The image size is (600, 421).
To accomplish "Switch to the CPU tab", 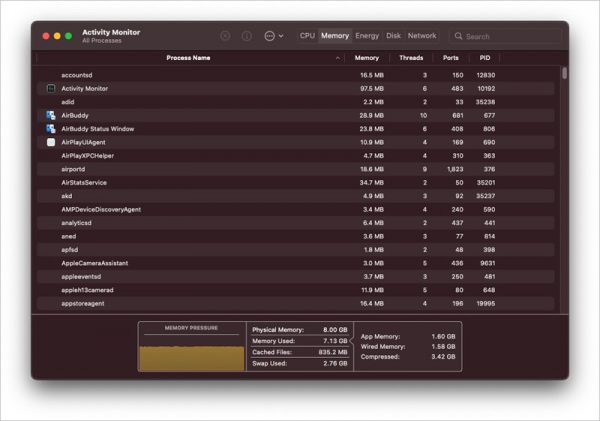I will [x=307, y=36].
